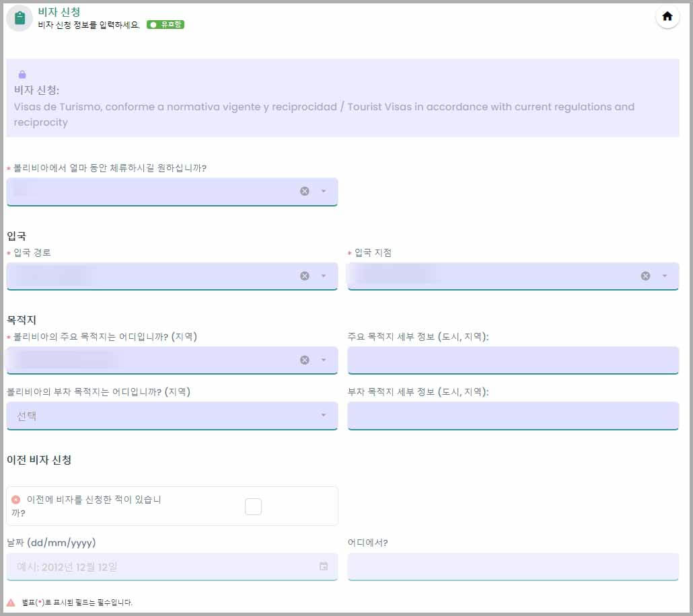693x616 pixels.
Task: Click the main destination details input field
Action: [513, 360]
